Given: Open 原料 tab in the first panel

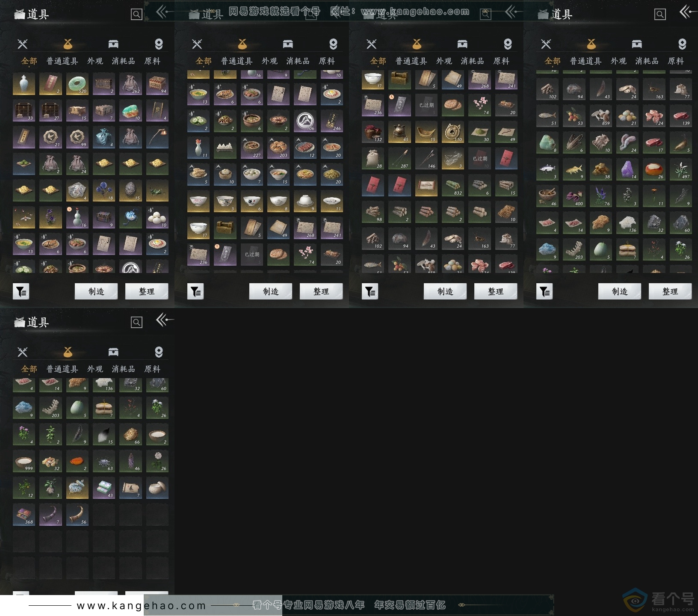Looking at the screenshot, I should [x=152, y=61].
